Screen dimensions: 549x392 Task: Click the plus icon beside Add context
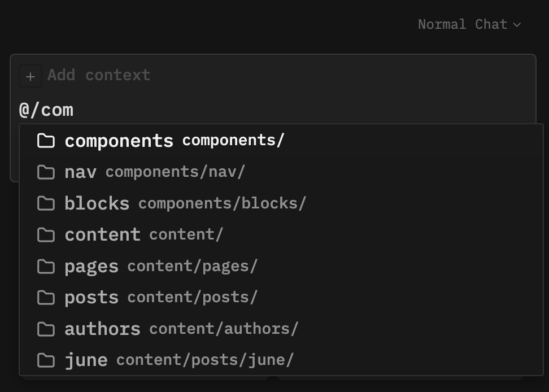tap(30, 76)
